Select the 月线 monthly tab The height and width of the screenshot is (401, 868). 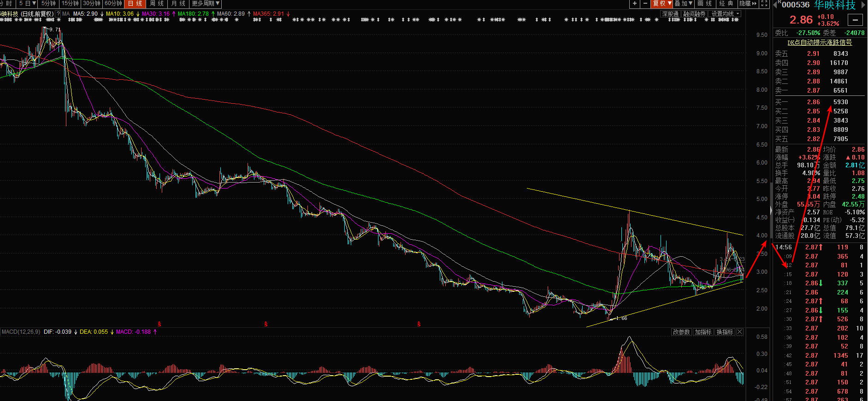point(178,4)
